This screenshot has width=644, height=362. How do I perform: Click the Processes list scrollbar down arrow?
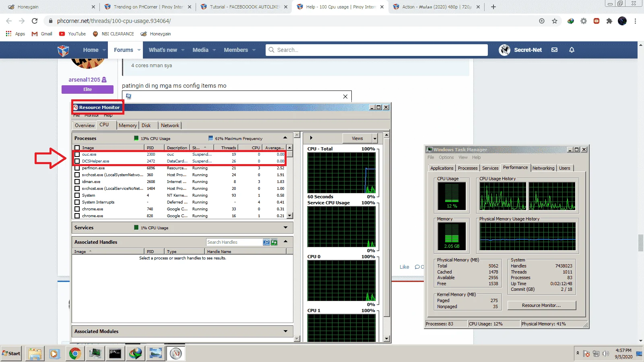tap(289, 216)
